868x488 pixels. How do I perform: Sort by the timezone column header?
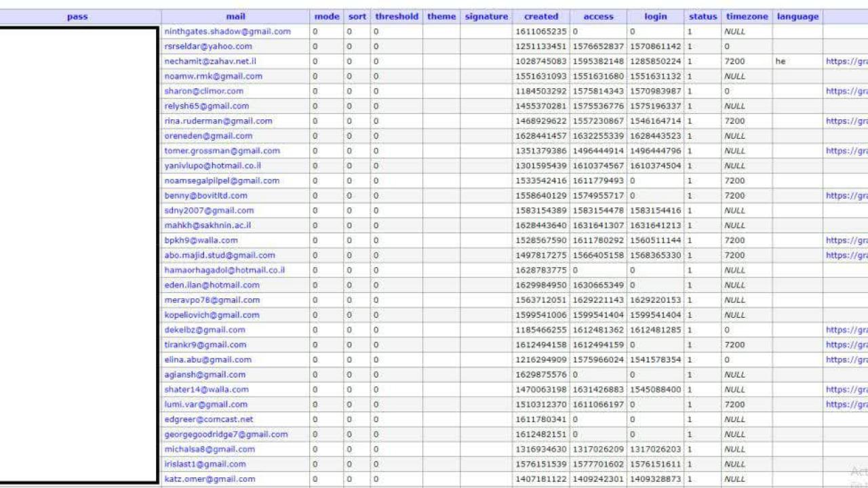[x=747, y=16]
